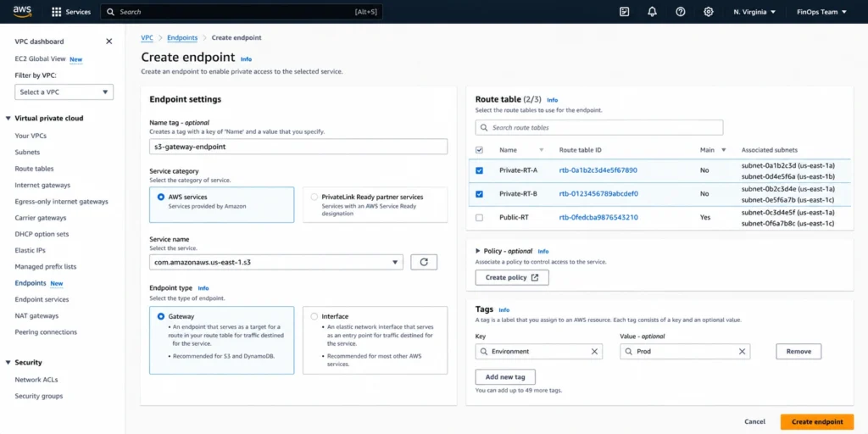Collapse the Virtual private cloud section
This screenshot has height=434, width=868.
[8, 119]
